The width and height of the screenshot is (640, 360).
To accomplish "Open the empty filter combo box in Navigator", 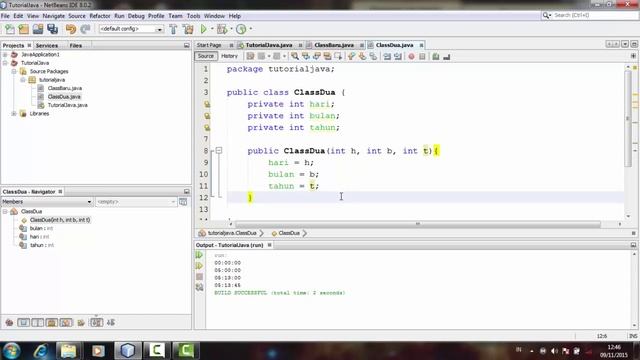I will coord(136,202).
